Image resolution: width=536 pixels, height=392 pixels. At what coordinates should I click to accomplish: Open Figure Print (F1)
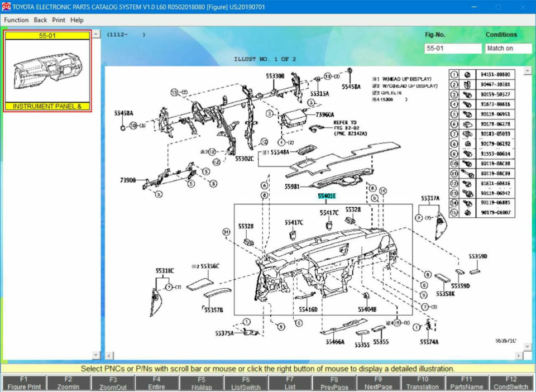23,383
